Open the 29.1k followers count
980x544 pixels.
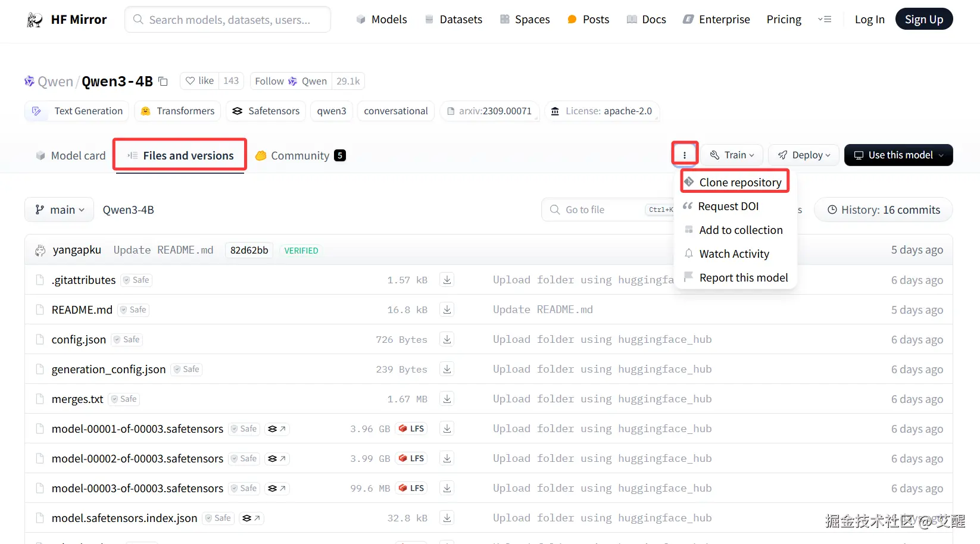coord(348,81)
